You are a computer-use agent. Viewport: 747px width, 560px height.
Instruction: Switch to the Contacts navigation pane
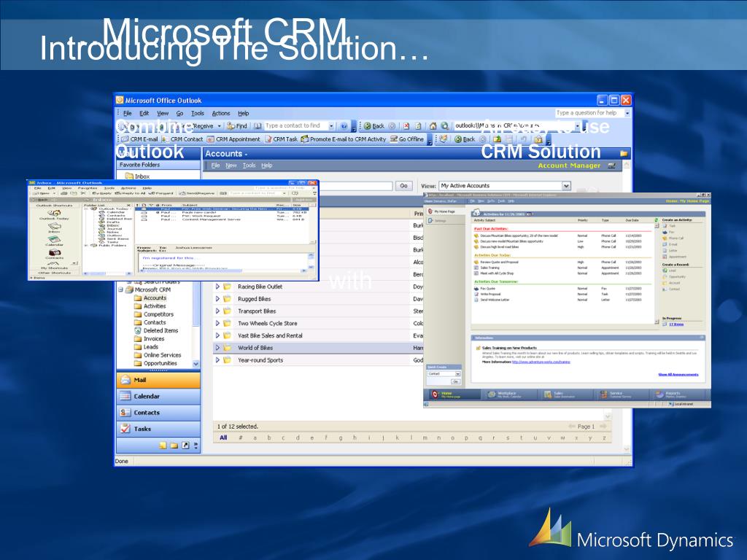158,413
